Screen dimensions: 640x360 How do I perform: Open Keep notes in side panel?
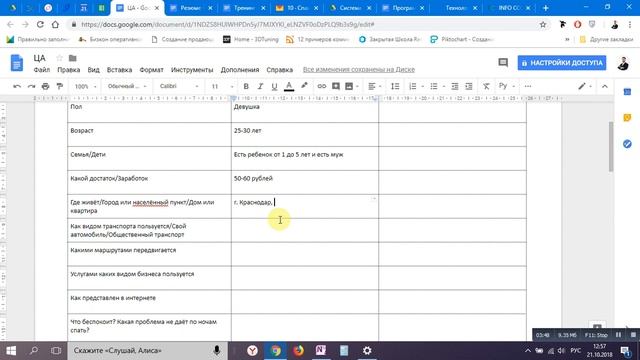point(627,118)
